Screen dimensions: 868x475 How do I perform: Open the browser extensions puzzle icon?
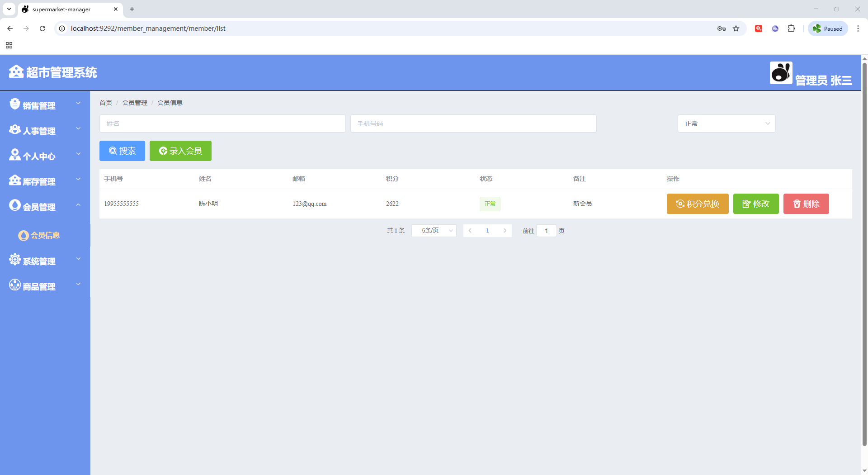pyautogui.click(x=791, y=28)
